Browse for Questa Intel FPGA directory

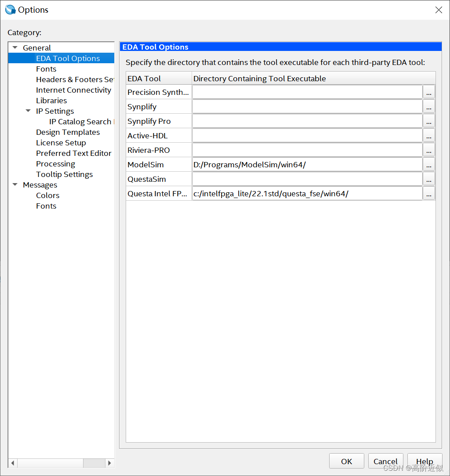(x=428, y=193)
